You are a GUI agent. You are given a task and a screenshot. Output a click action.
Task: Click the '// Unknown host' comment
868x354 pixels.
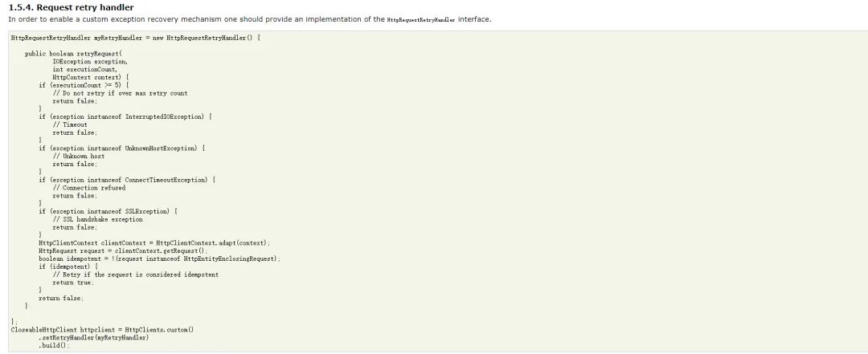point(79,157)
